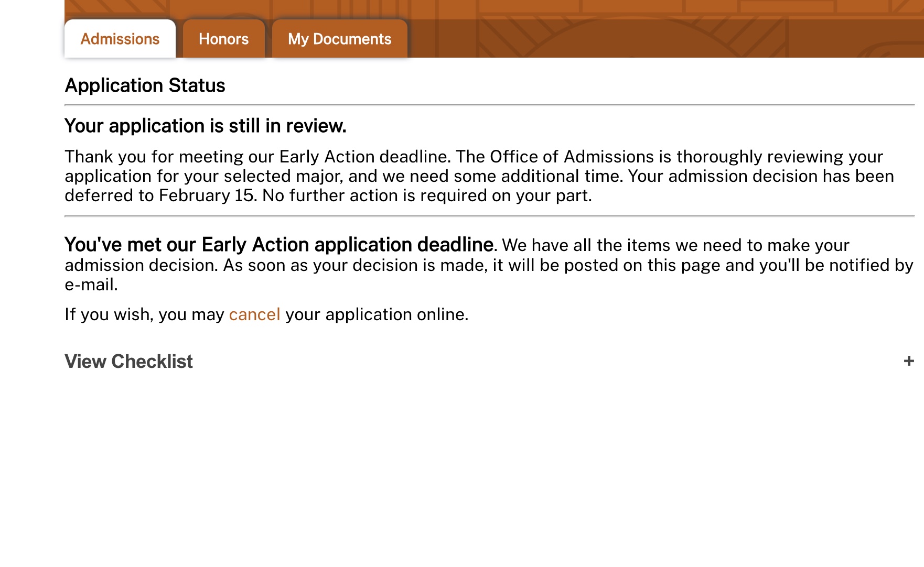The image size is (924, 567).
Task: Click the 'Office of Admissions' text
Action: (572, 157)
